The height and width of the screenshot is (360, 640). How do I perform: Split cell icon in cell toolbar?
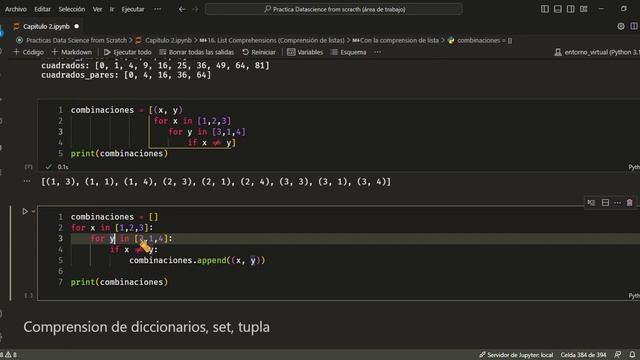coord(605,202)
